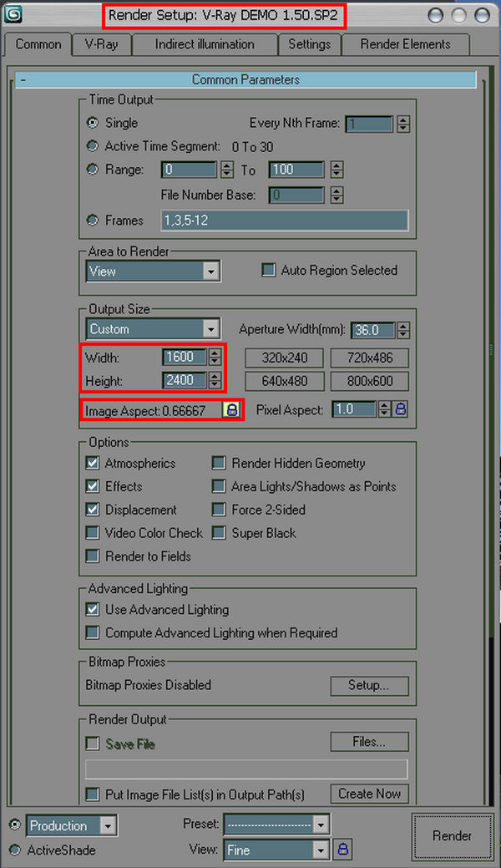Enable the Save File checkbox

click(x=93, y=744)
